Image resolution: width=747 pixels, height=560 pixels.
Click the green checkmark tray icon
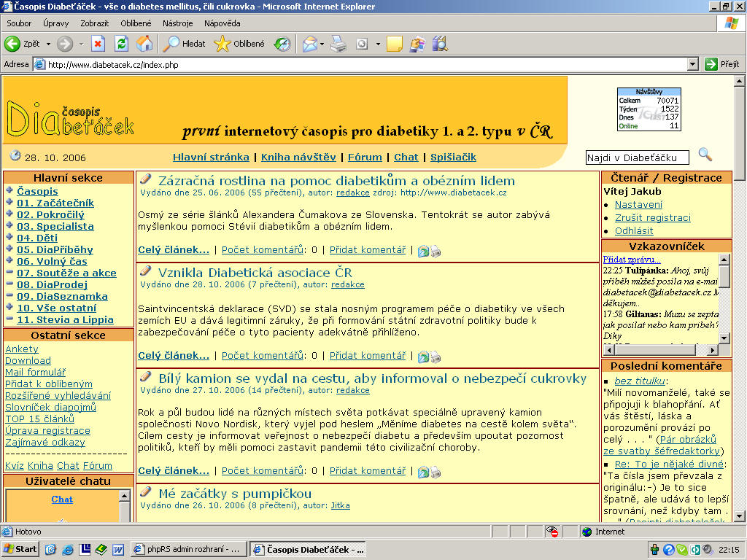point(682,550)
